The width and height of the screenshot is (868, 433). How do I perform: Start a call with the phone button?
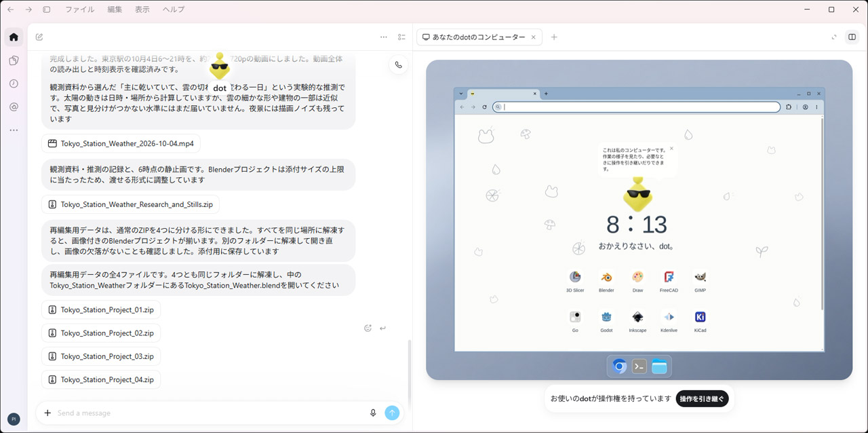(x=399, y=65)
